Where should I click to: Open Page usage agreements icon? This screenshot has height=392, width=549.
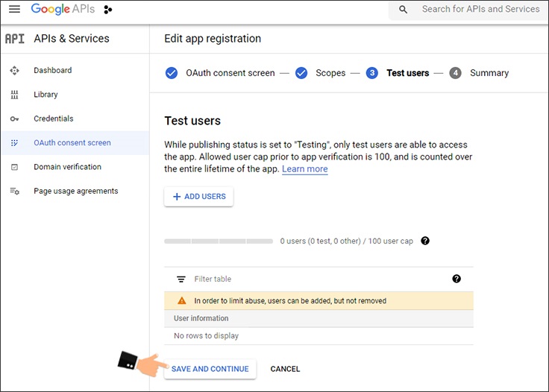[14, 192]
